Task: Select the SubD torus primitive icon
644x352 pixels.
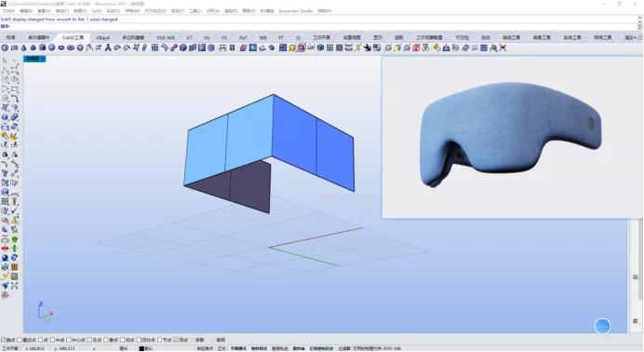Action: [71, 47]
